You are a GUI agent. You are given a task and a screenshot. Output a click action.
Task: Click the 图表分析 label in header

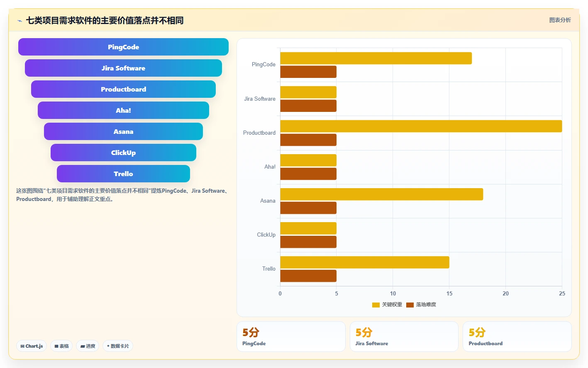click(x=560, y=20)
